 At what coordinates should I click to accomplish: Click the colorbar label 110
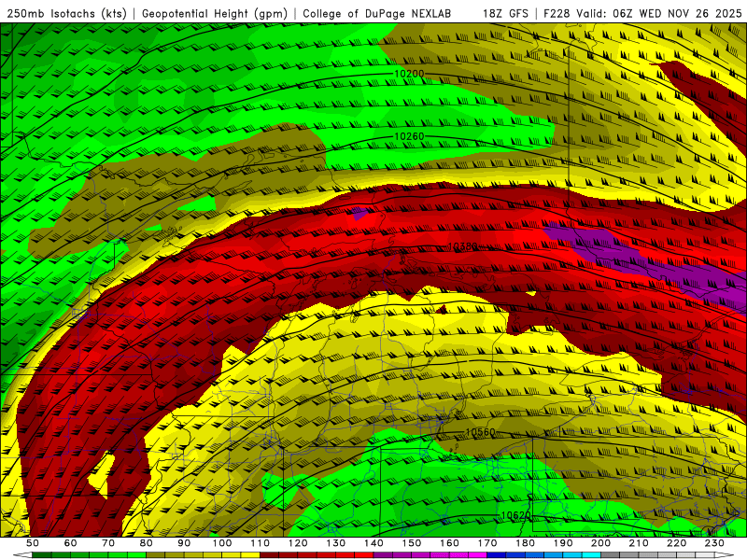click(x=260, y=543)
